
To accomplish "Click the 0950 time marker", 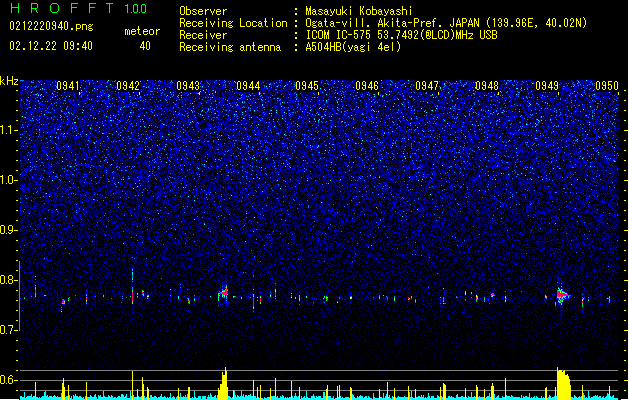I will pyautogui.click(x=607, y=86).
